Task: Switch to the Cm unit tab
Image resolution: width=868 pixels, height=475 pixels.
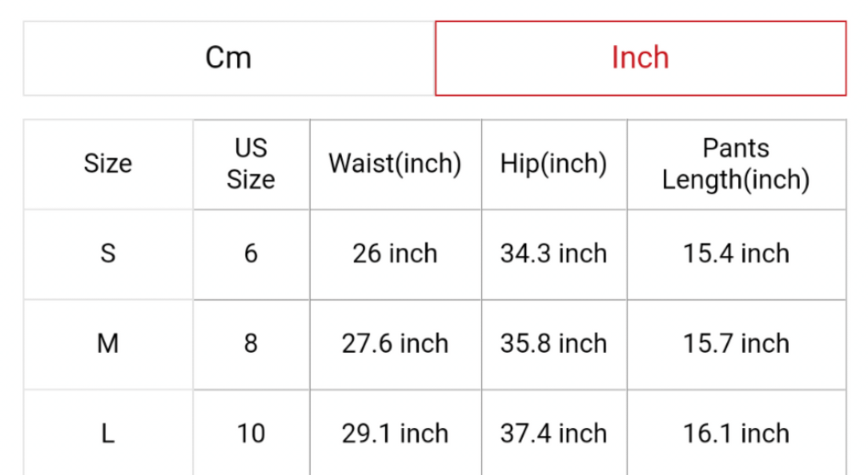Action: point(228,58)
